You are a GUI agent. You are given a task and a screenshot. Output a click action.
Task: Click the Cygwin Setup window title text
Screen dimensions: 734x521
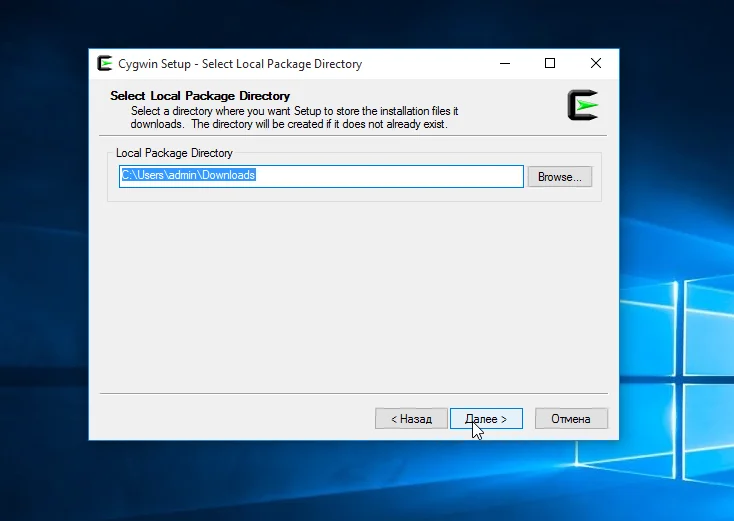coord(240,64)
